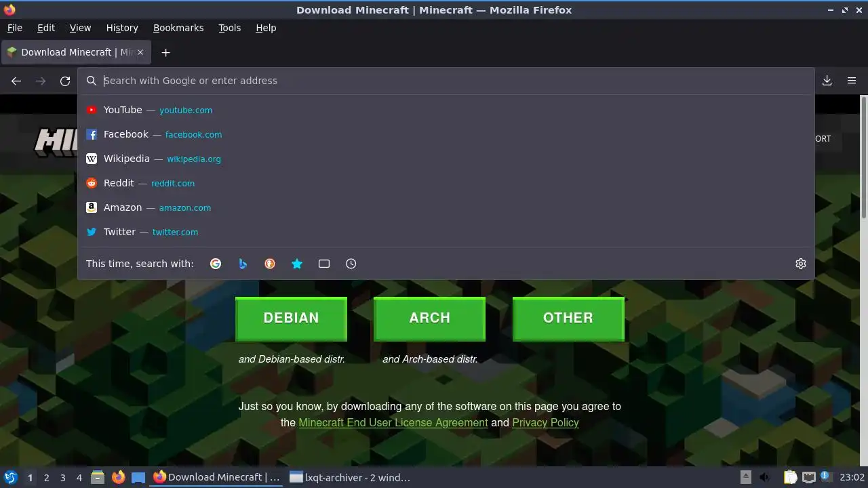Screen dimensions: 868x488
Task: Search in open tabs icon
Action: coord(324,264)
